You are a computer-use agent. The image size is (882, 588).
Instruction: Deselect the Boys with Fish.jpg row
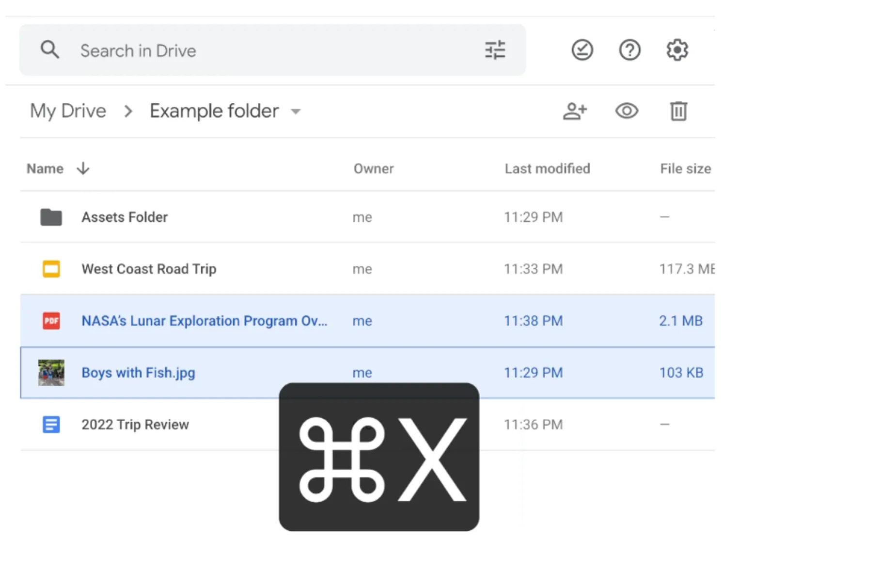click(x=138, y=373)
